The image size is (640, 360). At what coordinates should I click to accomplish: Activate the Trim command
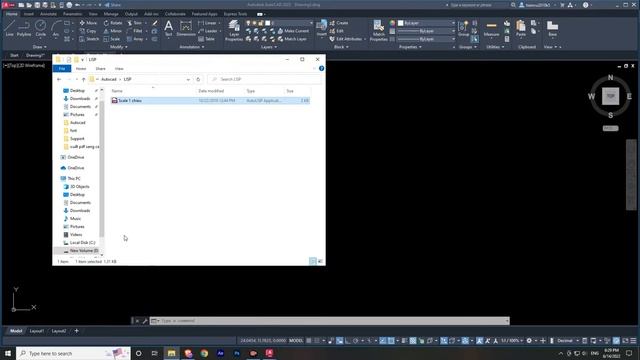(x=135, y=23)
